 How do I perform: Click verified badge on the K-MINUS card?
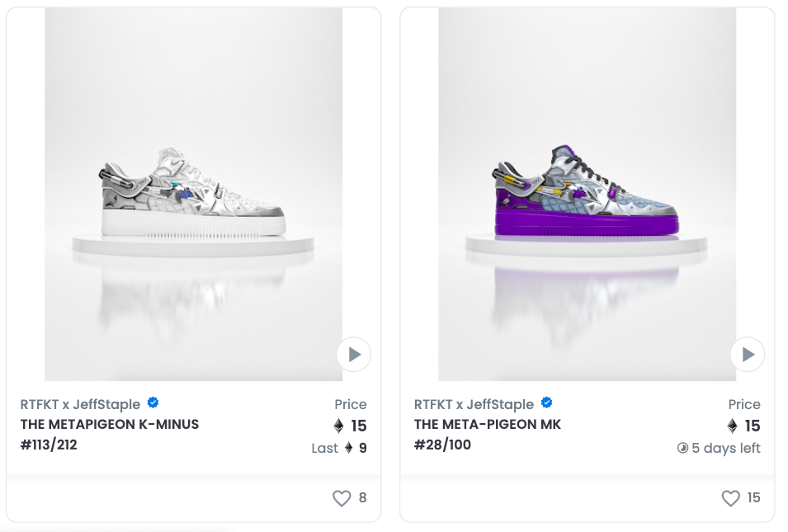pos(153,403)
